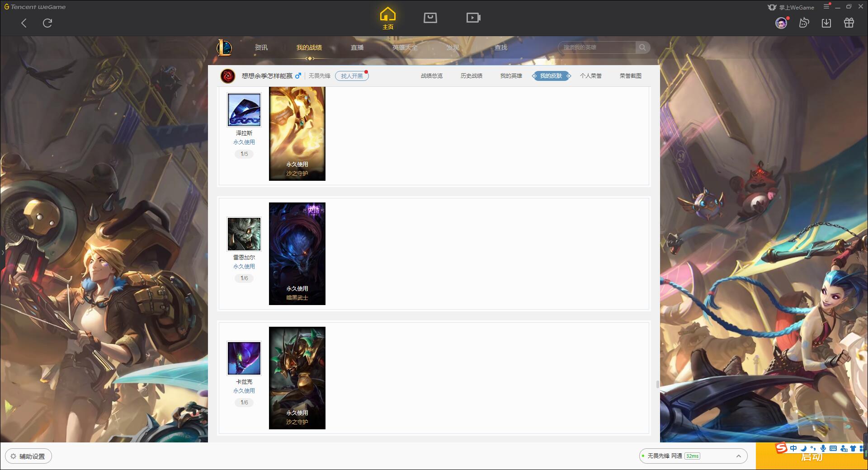Click the 卡兹克 champion portrait
This screenshot has height=470, width=868.
[x=244, y=358]
